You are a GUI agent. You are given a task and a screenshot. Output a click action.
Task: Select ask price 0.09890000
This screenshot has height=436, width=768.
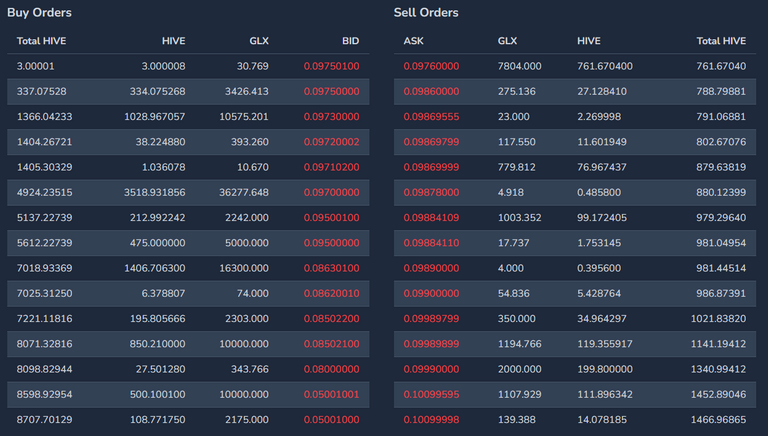(432, 268)
